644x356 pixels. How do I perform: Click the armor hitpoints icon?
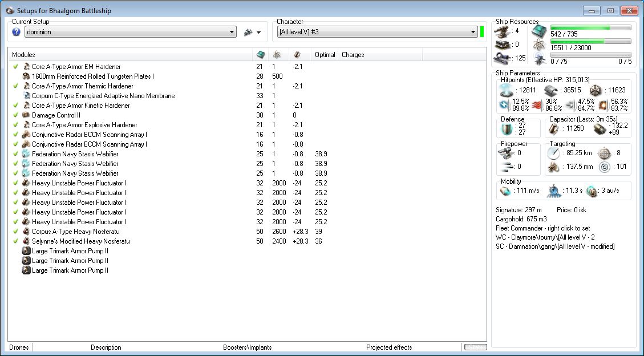551,90
